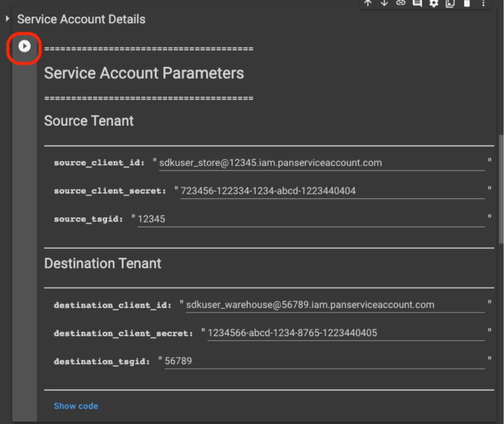Click into the source_tsgid field
Screen dimensions: 504x424
click(x=311, y=220)
